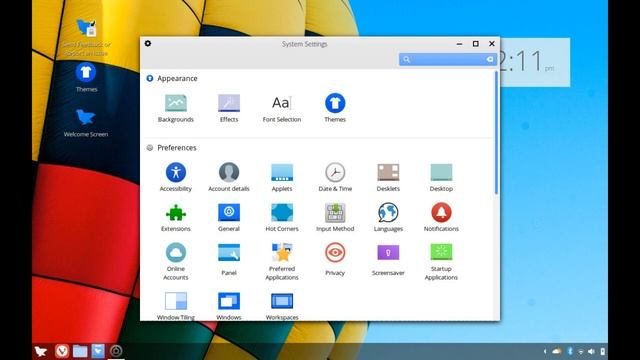Screen dimensions: 640x360
Task: Open Preferred Applications settings
Action: (282, 261)
